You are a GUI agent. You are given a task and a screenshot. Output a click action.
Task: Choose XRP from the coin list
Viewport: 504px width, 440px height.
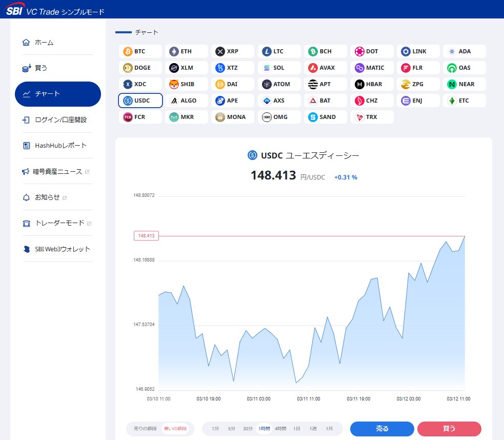coord(233,51)
